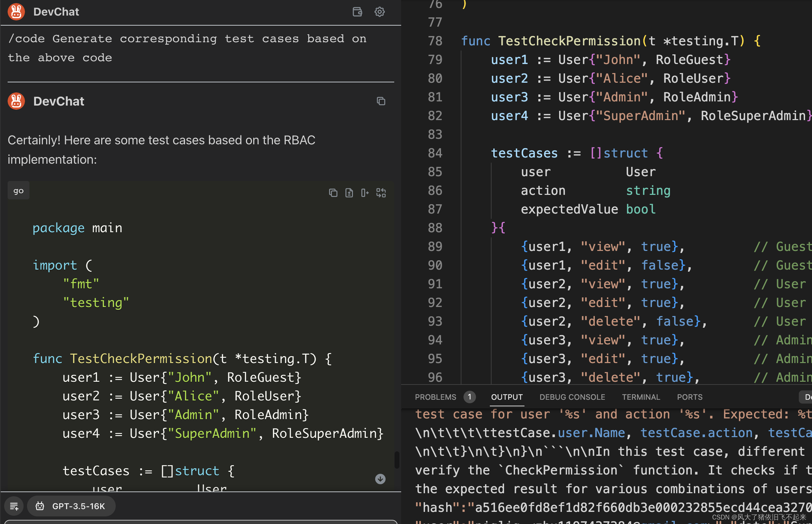This screenshot has width=812, height=524.
Task: Insert code at cursor icon
Action: (x=365, y=193)
